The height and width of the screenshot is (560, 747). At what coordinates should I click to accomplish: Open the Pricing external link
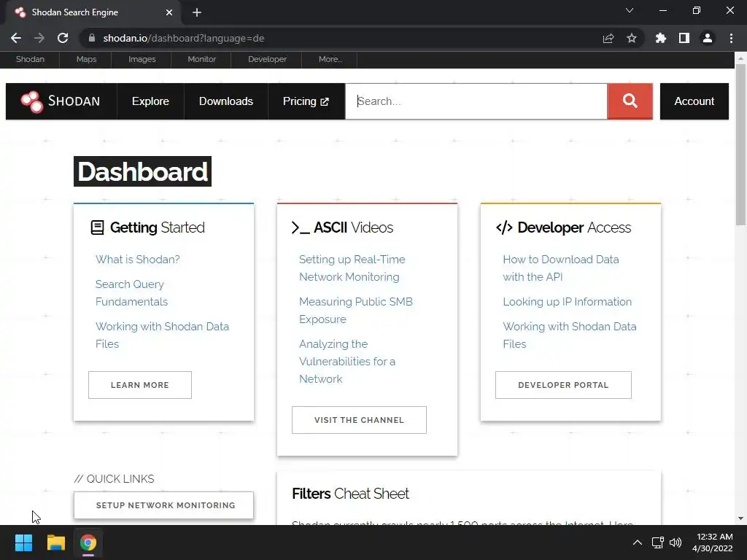pos(306,101)
